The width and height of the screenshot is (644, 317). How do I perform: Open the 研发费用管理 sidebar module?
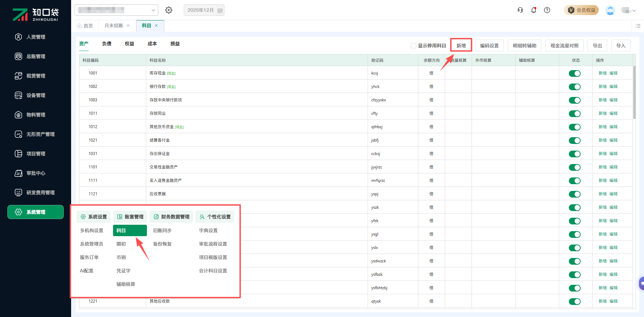(35, 193)
